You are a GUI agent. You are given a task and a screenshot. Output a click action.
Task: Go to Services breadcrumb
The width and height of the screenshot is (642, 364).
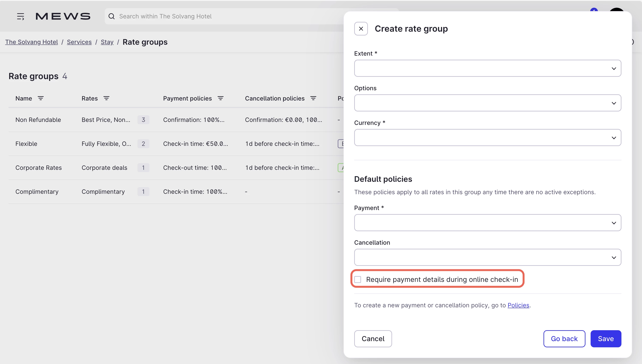pyautogui.click(x=79, y=42)
